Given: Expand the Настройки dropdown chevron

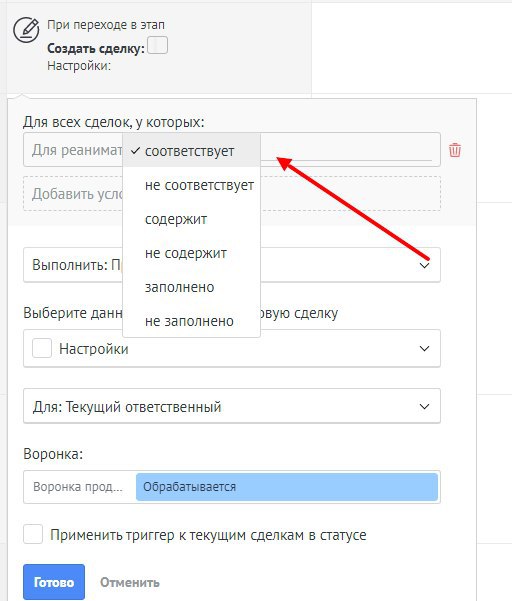Looking at the screenshot, I should [424, 348].
